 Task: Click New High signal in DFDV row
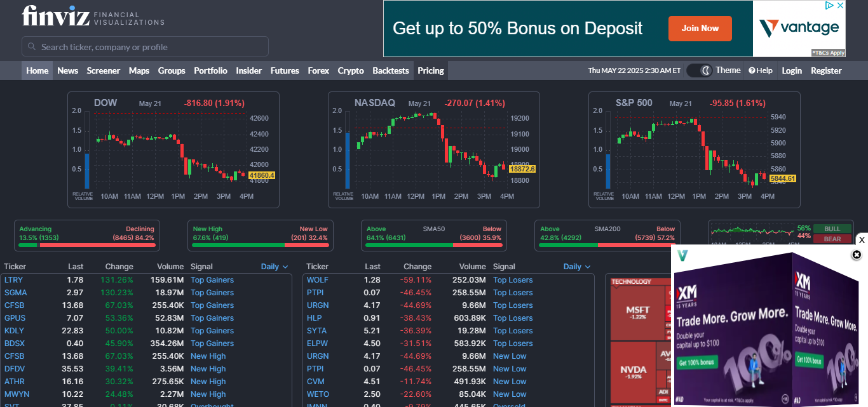click(x=208, y=369)
